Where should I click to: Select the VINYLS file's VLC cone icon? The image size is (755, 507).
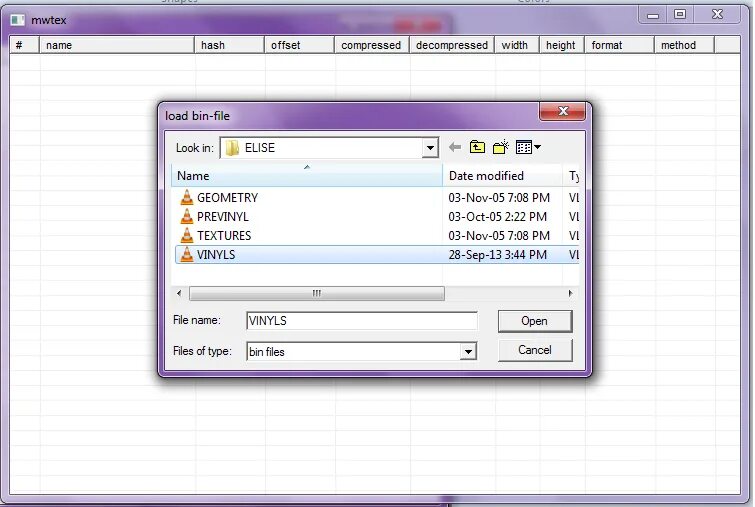(187, 254)
